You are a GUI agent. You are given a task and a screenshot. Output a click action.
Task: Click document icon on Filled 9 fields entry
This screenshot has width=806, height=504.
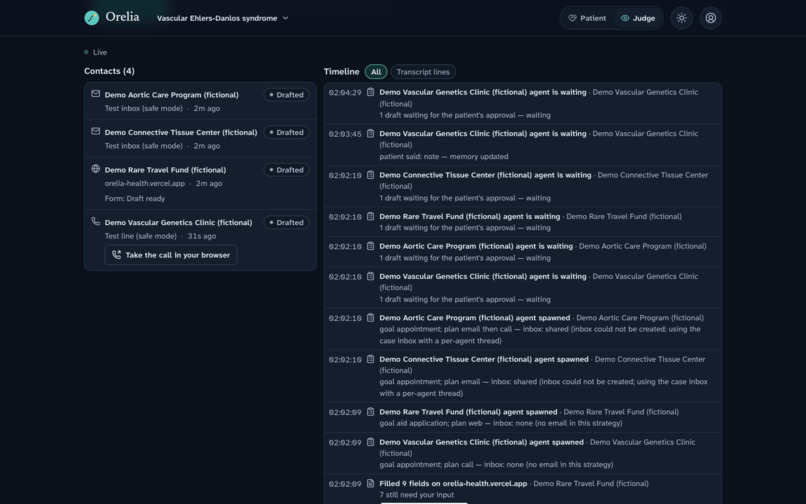point(370,483)
